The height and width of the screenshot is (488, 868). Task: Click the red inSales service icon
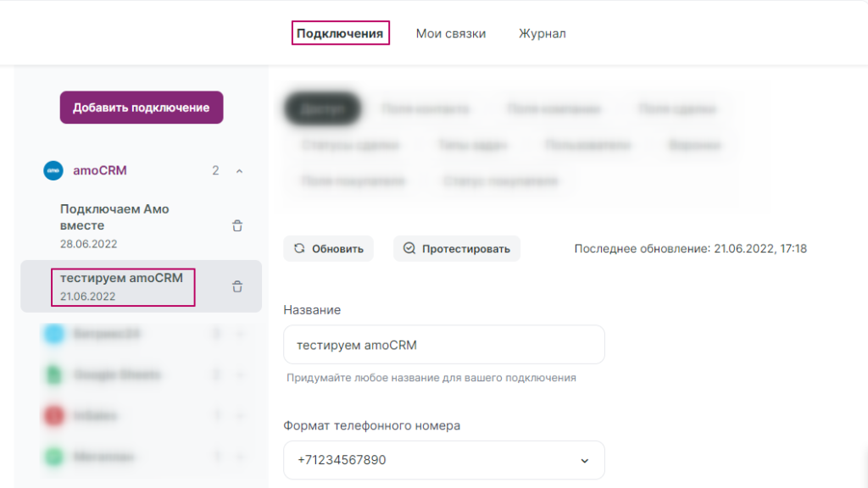tap(53, 415)
